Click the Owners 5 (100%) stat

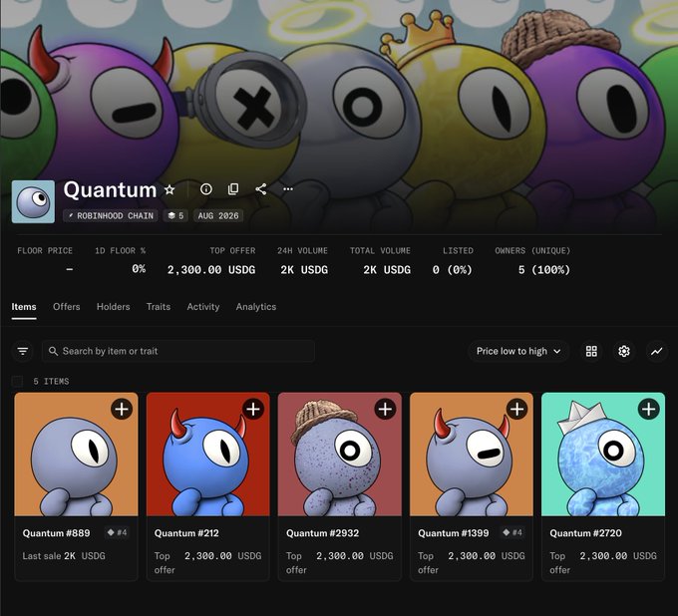tap(532, 261)
